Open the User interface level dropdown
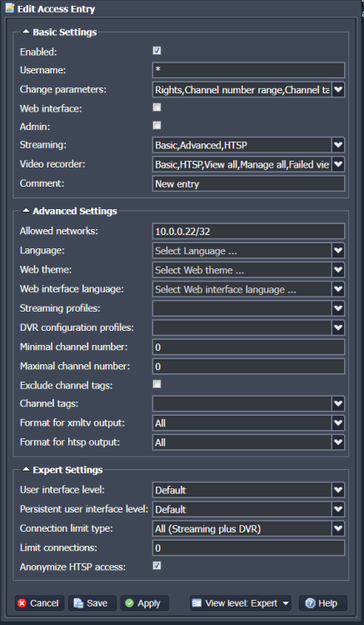Viewport: 364px width, 625px height. [x=338, y=490]
